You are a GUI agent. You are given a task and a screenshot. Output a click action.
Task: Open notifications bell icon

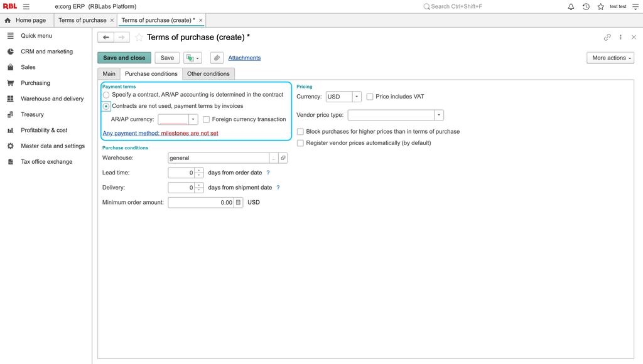coord(571,6)
